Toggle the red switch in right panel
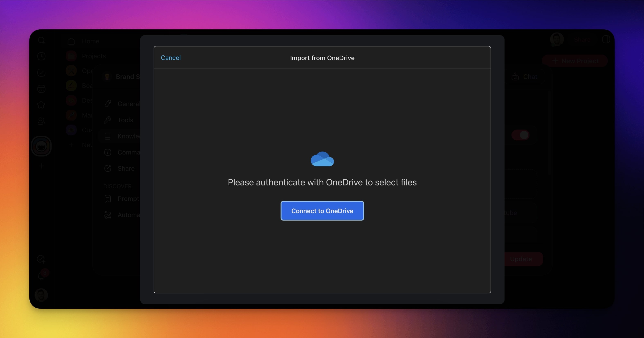 520,135
